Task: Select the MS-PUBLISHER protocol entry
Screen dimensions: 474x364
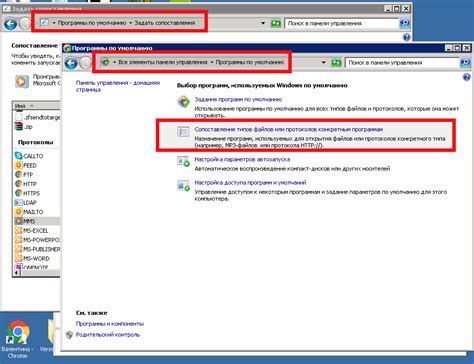Action: (x=37, y=249)
